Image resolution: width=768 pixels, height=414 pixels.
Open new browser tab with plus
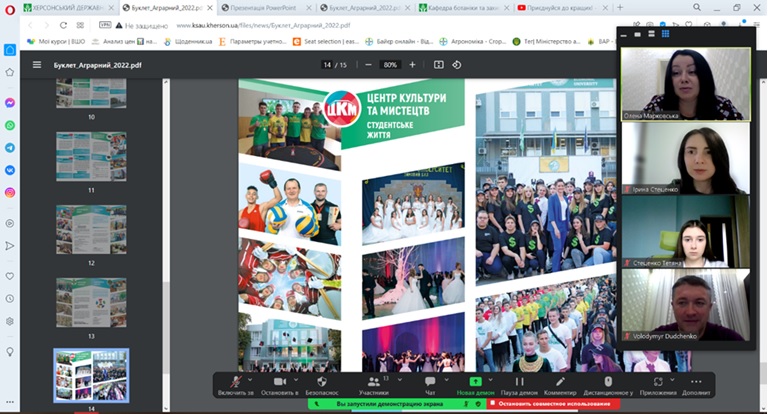tap(620, 7)
